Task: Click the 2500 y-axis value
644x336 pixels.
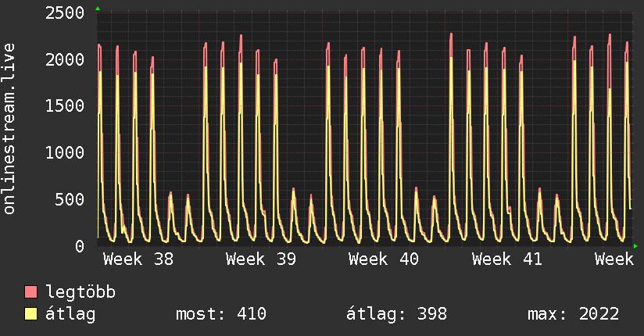Action: (65, 13)
